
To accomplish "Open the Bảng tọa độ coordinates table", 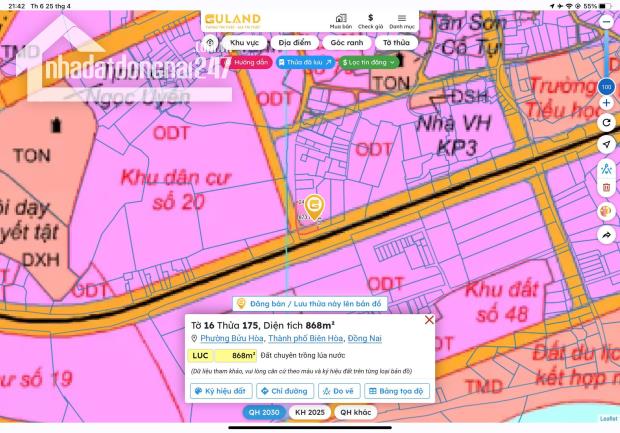I will tap(397, 391).
